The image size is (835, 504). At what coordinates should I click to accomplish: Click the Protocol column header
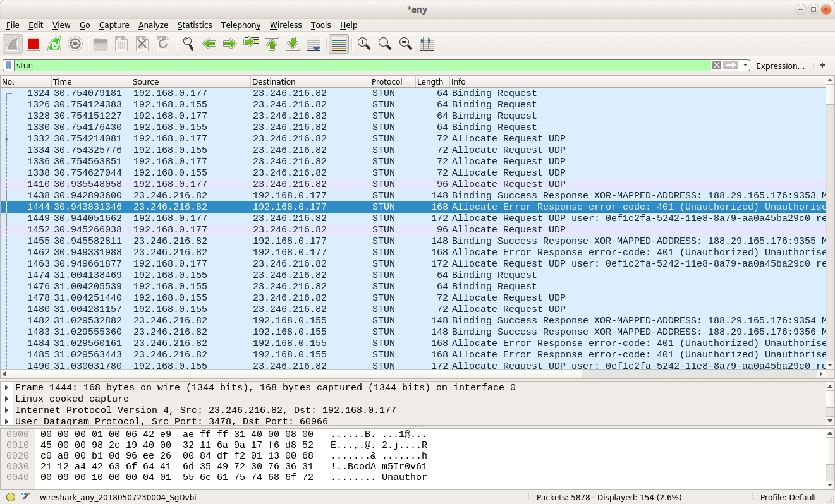(x=393, y=81)
